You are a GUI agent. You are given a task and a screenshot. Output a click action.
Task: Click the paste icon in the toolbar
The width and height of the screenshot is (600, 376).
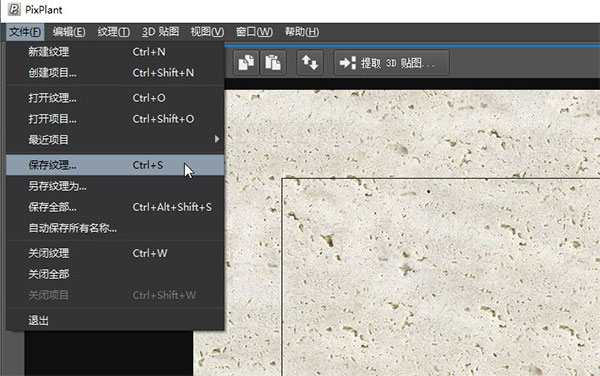pyautogui.click(x=273, y=62)
